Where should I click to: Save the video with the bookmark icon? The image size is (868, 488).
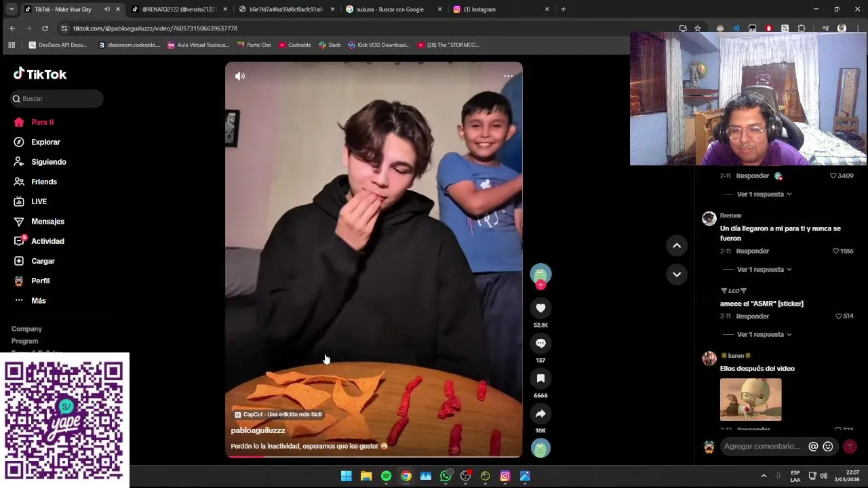point(540,378)
